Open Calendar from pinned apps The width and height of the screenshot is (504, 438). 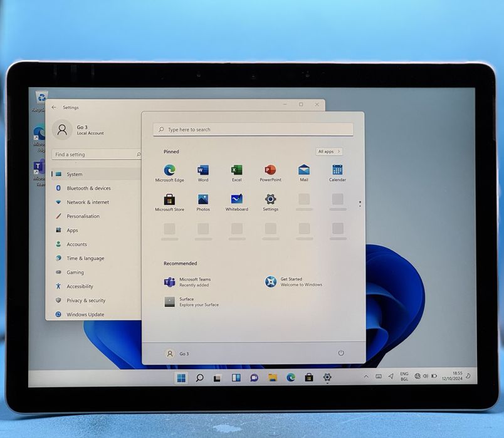[x=337, y=173]
